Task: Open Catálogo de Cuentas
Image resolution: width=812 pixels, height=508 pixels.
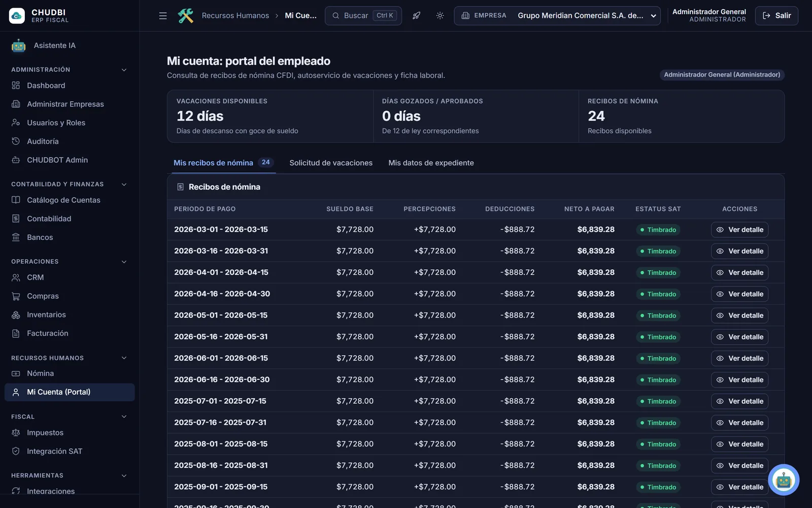Action: click(70, 200)
